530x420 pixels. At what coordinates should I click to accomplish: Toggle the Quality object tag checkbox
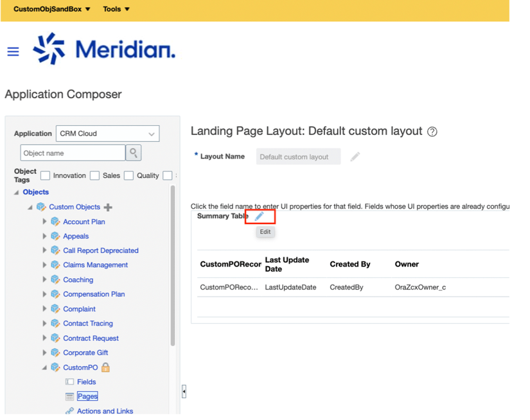[x=128, y=175]
